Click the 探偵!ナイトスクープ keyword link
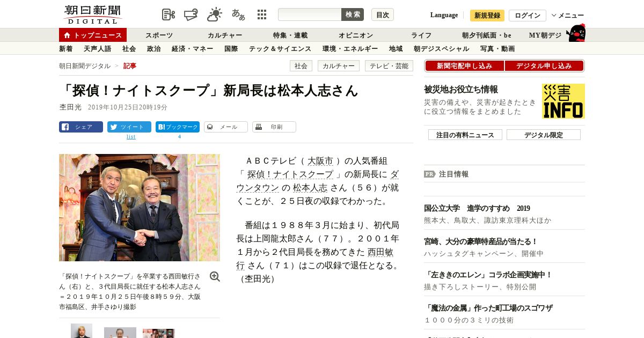644x338 pixels. click(x=290, y=174)
